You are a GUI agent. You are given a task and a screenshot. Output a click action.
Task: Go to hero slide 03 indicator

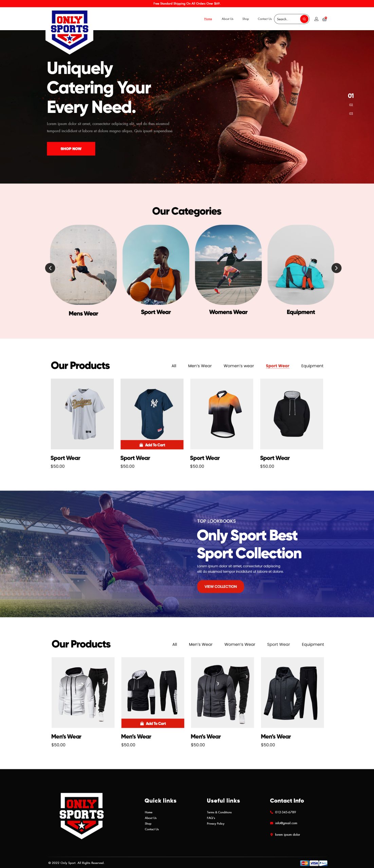(351, 114)
